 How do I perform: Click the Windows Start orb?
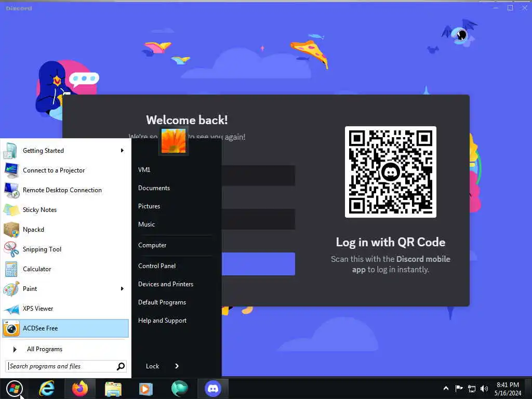tap(14, 389)
